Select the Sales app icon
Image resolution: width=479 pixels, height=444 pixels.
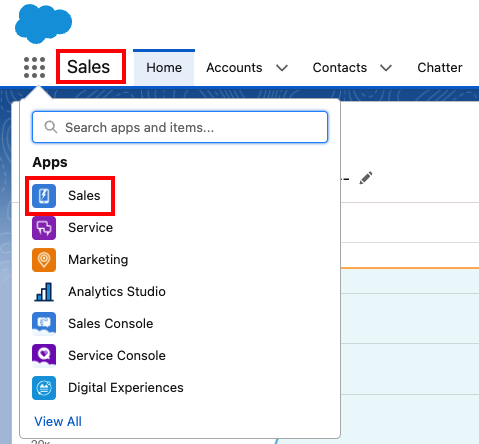tap(44, 196)
